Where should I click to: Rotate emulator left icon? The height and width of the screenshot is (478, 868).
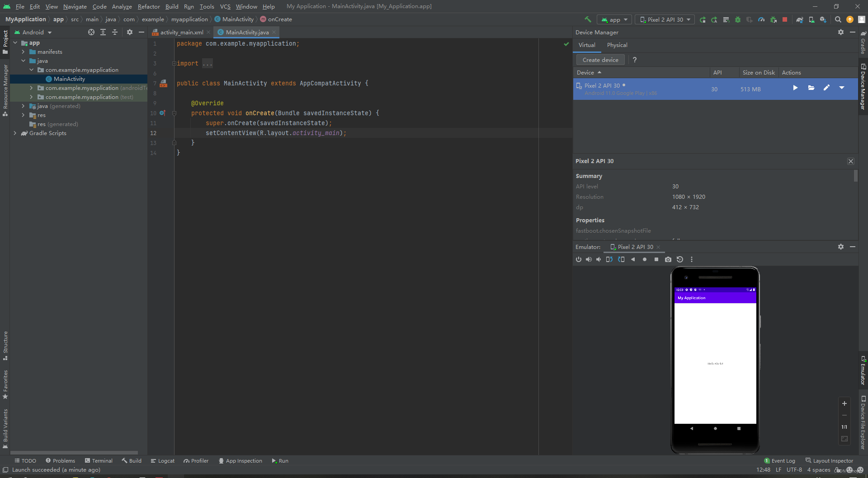(x=609, y=259)
